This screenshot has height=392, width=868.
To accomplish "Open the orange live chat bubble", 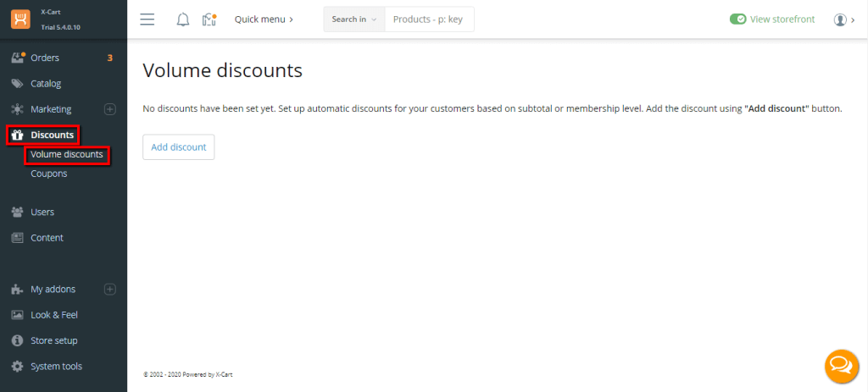I will click(842, 366).
